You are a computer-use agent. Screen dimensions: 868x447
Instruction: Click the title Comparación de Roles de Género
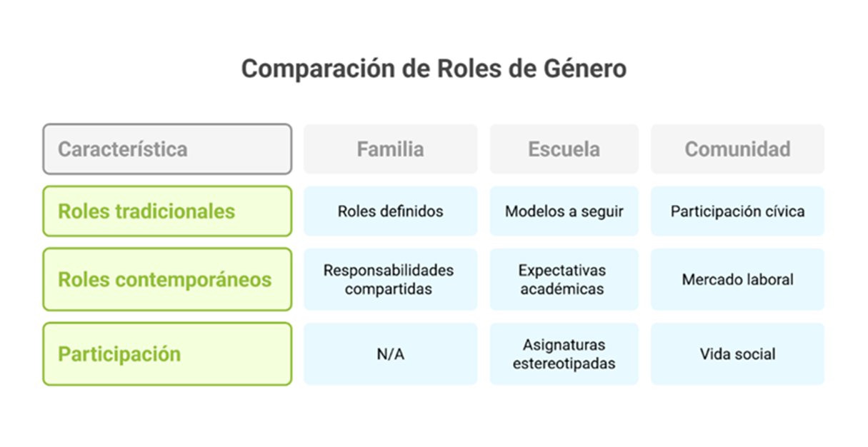pyautogui.click(x=434, y=69)
